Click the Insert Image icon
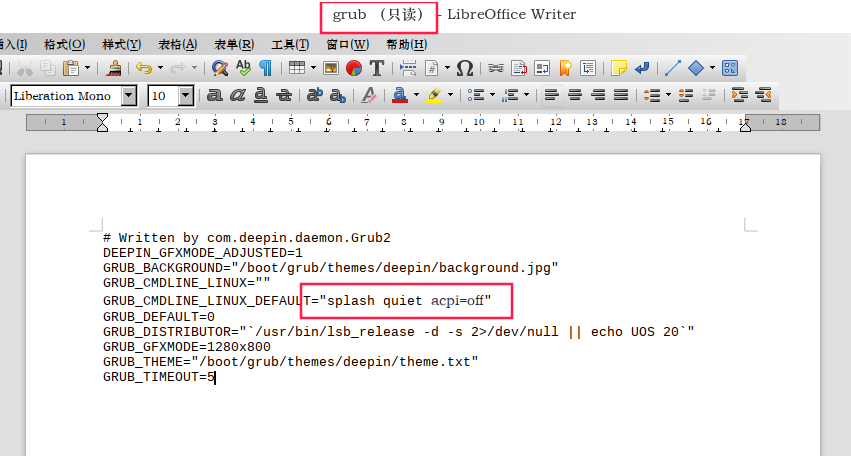 click(x=331, y=68)
